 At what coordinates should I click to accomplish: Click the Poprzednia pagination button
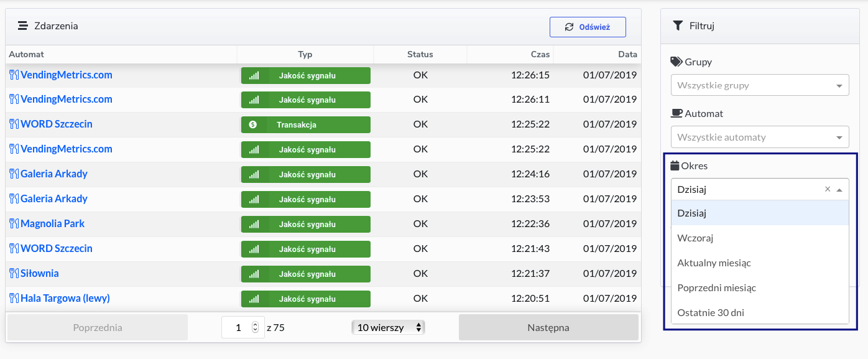click(x=98, y=327)
